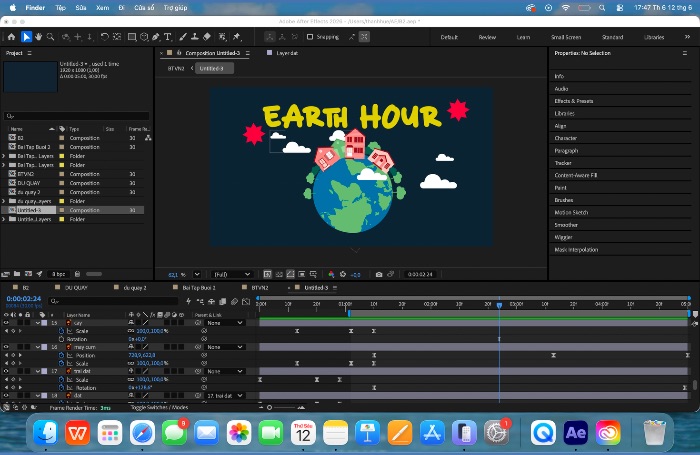Image resolution: width=700 pixels, height=455 pixels.
Task: Take a snapshot with the camera icon
Action: 379,274
